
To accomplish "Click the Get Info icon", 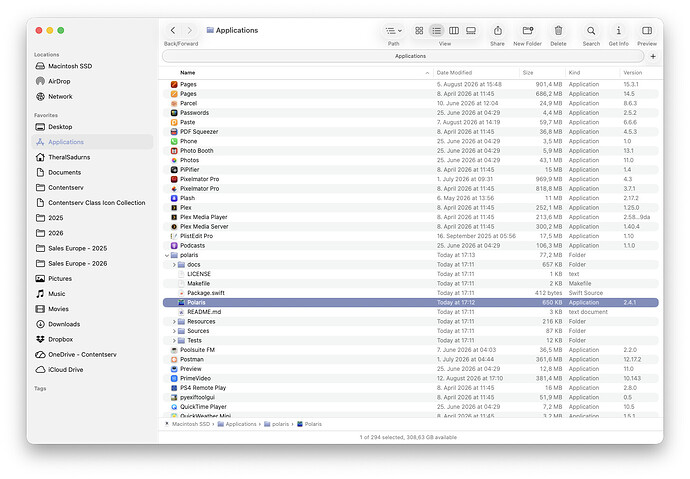I will pos(618,30).
